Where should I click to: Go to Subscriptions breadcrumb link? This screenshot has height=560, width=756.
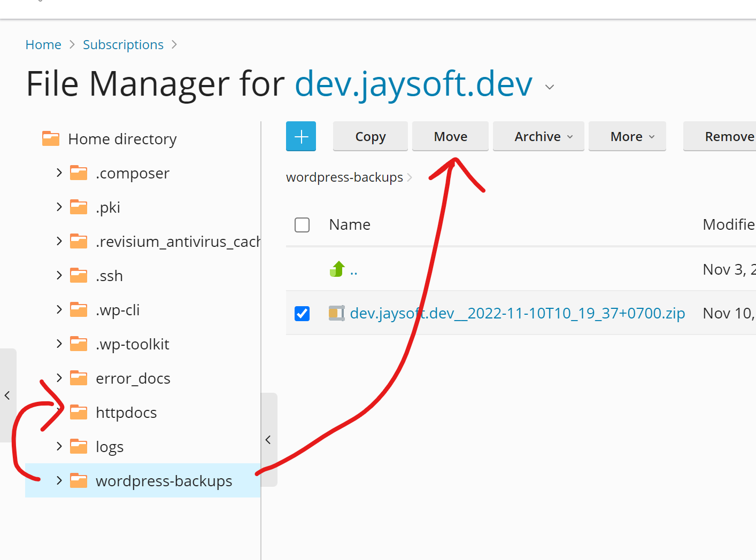(x=123, y=45)
